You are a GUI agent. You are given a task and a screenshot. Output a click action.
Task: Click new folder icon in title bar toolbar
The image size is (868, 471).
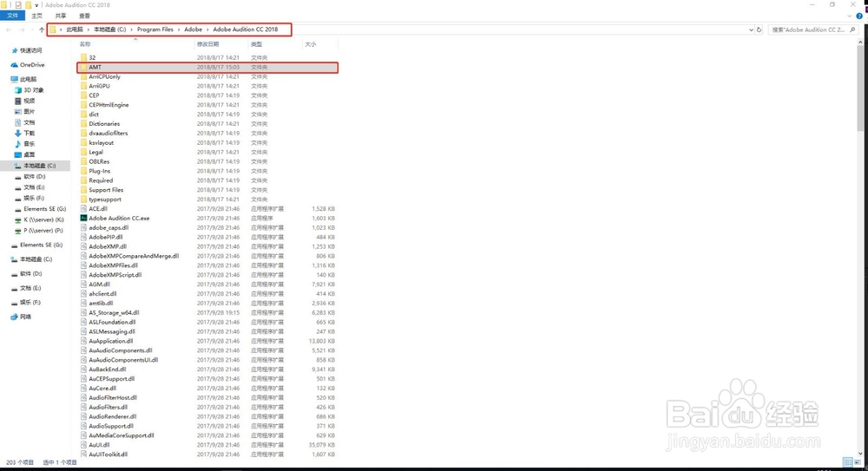(28, 5)
